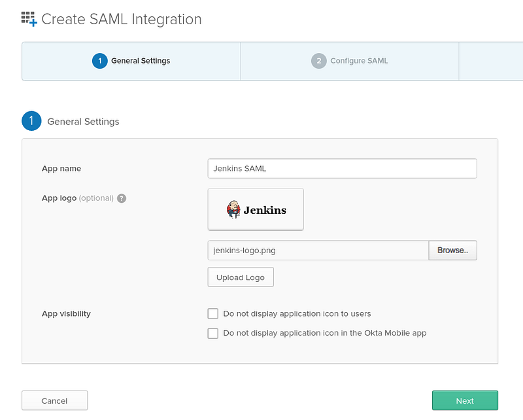Image resolution: width=523 pixels, height=420 pixels.
Task: Focus the App name text field
Action: click(342, 169)
